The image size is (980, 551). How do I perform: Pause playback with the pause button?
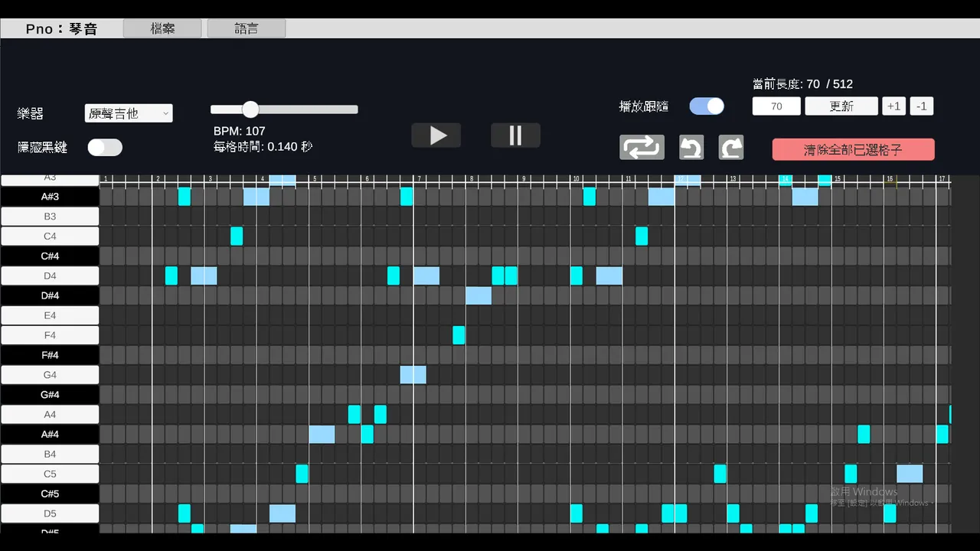(515, 135)
